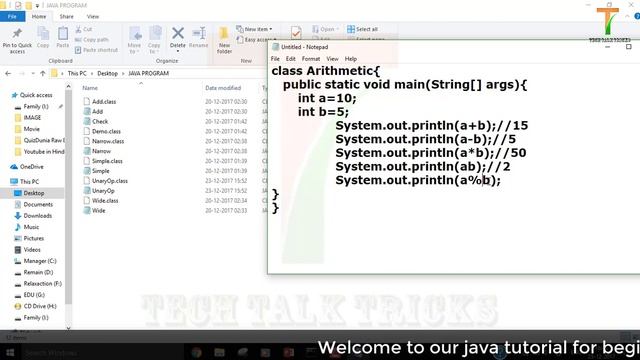Open Notepad Help menu
This screenshot has height=360, width=640.
coord(351,59)
